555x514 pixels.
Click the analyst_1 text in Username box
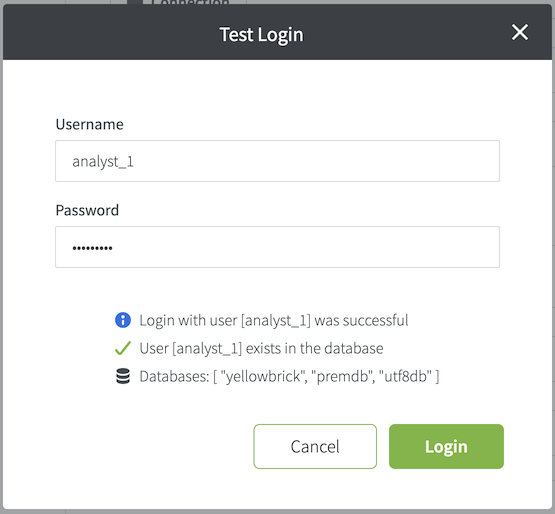click(103, 162)
